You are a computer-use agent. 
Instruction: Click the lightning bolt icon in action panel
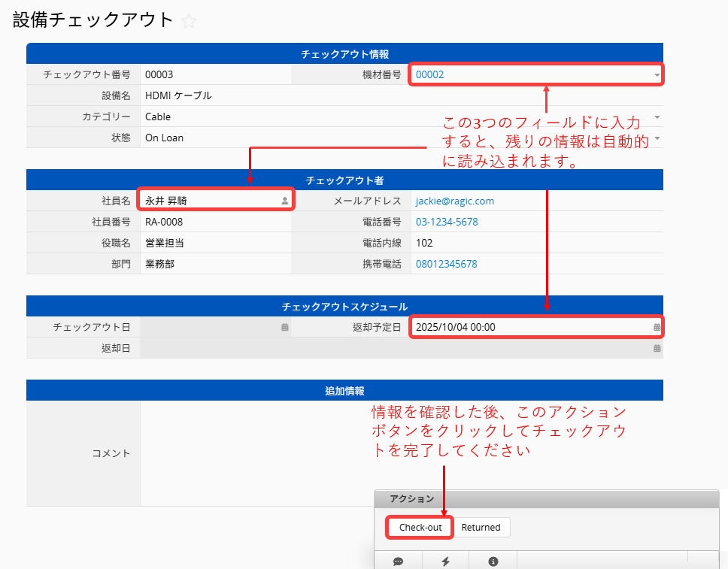pos(445,561)
